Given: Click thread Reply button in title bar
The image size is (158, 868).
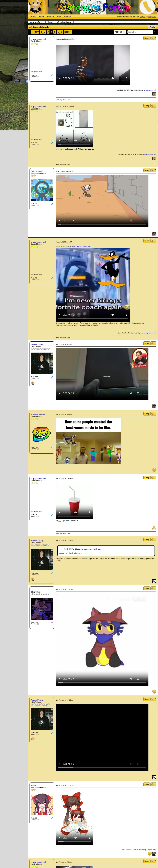Looking at the screenshot, I should [x=152, y=27].
